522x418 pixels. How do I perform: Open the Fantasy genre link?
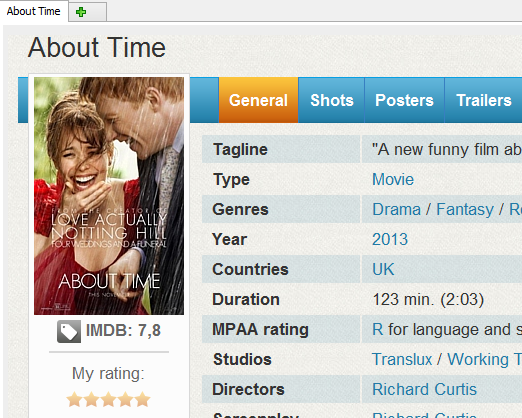point(465,209)
